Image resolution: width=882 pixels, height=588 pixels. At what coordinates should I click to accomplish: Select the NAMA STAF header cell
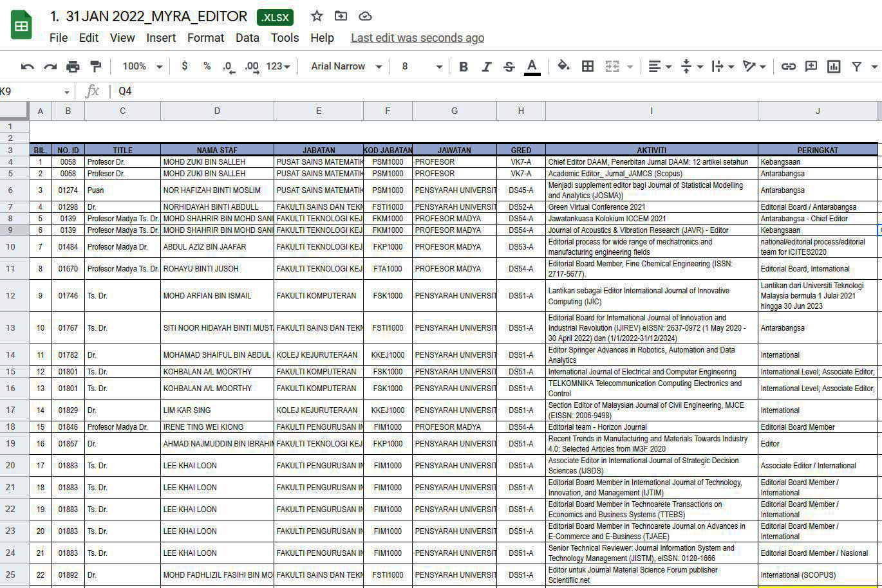(217, 150)
